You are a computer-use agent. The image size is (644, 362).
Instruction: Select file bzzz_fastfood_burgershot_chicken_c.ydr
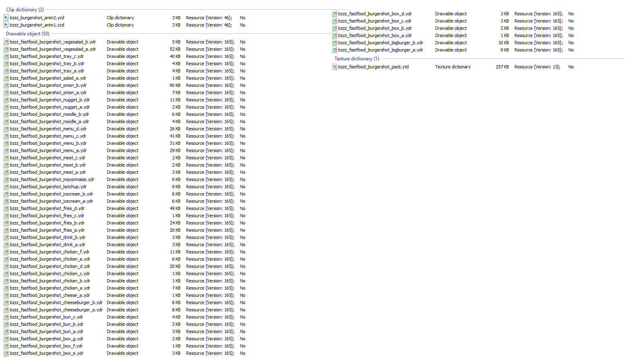50,274
